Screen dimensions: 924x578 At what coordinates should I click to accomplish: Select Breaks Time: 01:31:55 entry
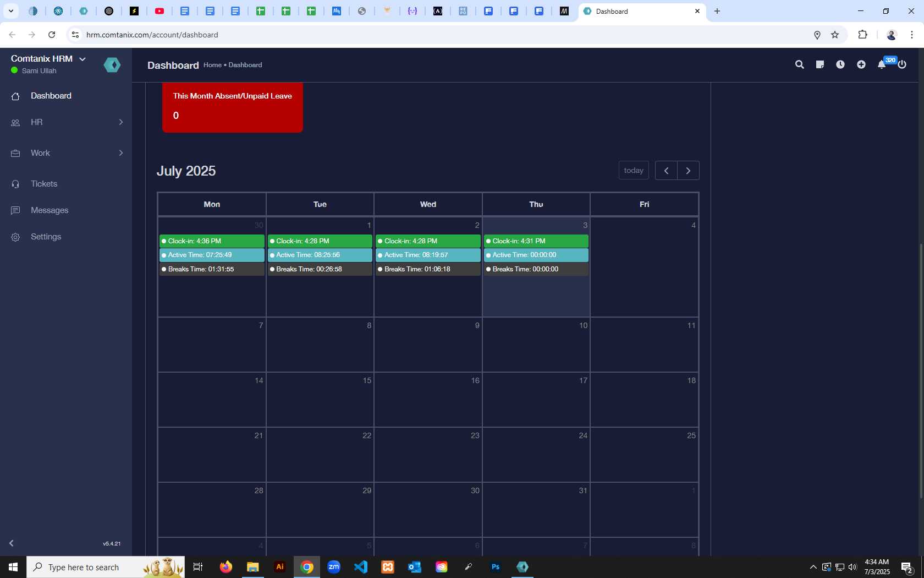coord(212,269)
